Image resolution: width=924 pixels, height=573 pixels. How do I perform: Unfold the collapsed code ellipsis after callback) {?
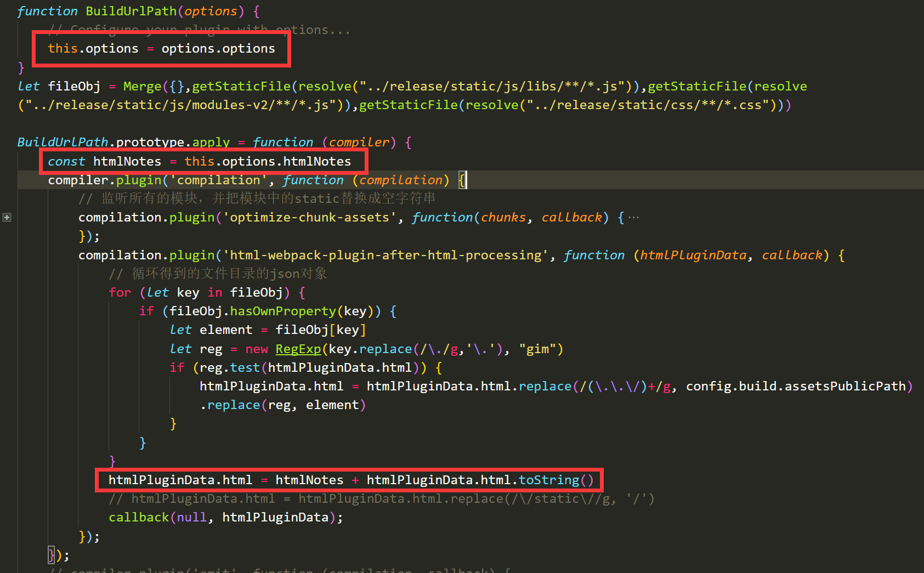click(x=633, y=218)
